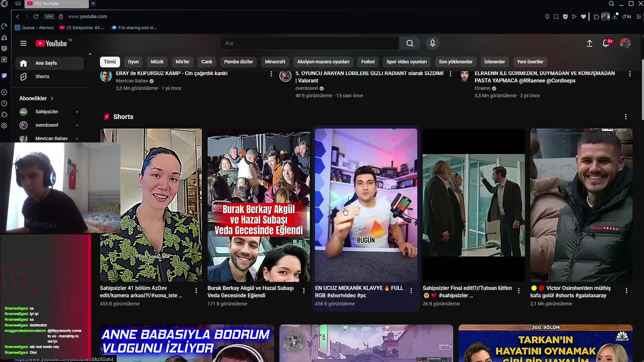Open the YouTube hamburger guide menu

23,43
